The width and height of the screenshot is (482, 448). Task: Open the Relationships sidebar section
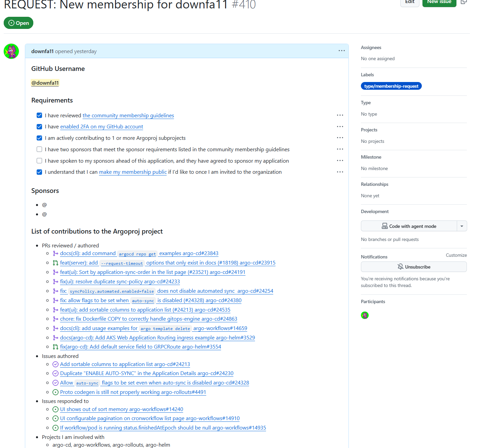pyautogui.click(x=374, y=184)
